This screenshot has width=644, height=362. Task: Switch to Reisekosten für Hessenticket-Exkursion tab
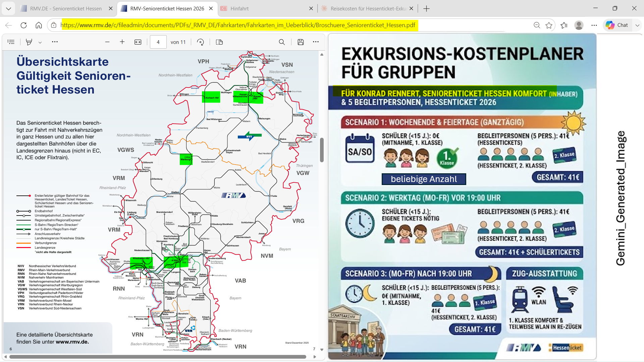367,9
